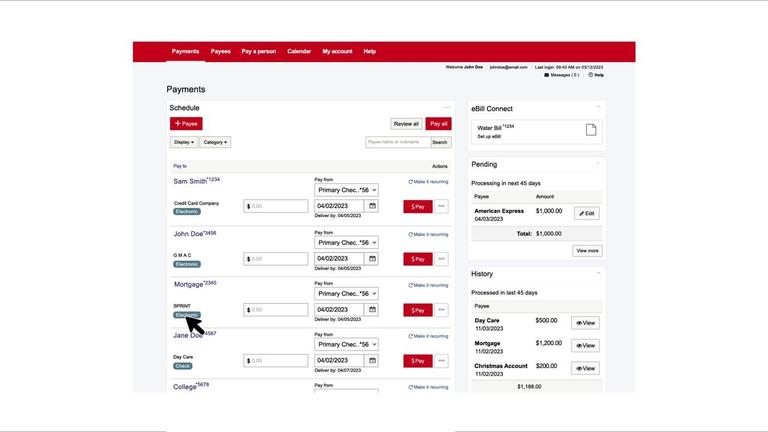The width and height of the screenshot is (768, 432).
Task: Go to the Payments tab
Action: pos(185,51)
